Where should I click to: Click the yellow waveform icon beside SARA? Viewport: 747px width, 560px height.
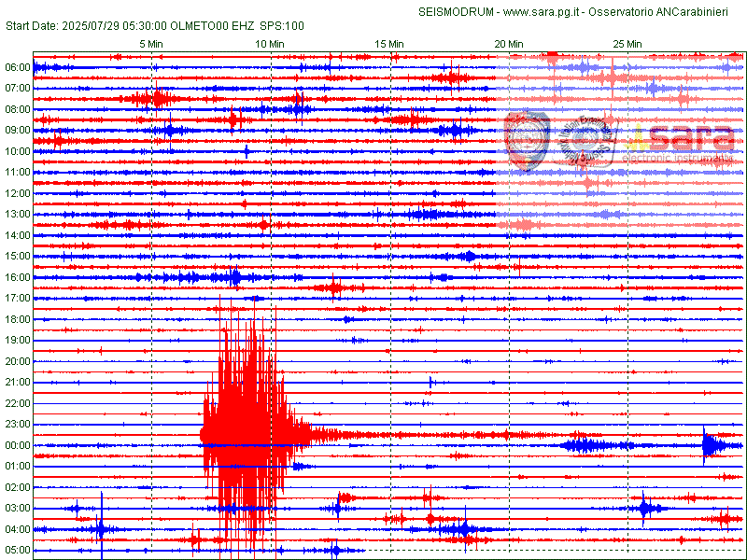tap(638, 139)
